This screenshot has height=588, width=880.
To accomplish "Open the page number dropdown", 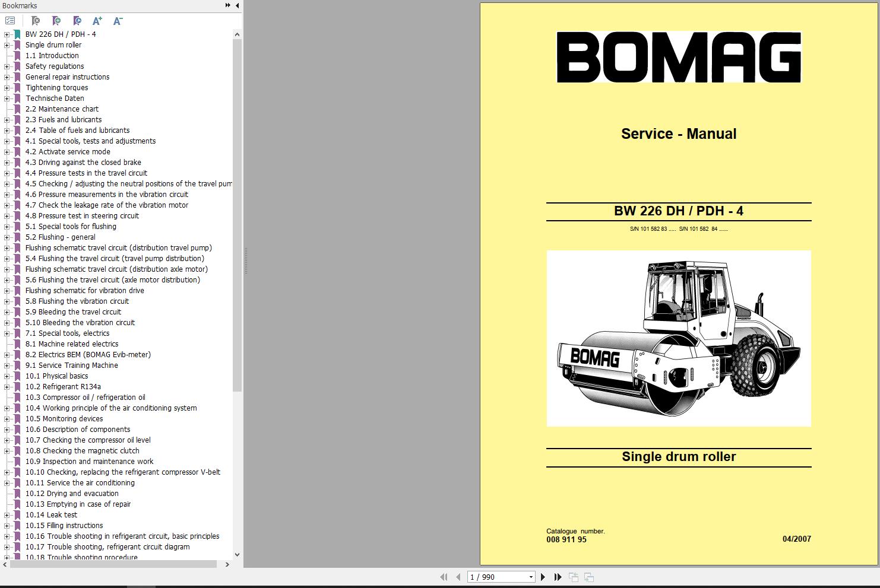I will pyautogui.click(x=530, y=576).
